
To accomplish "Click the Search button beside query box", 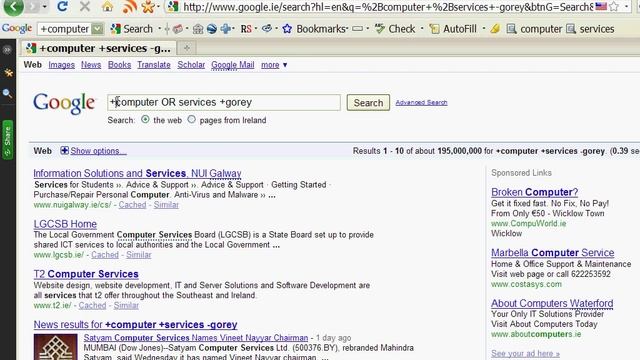I will (368, 102).
